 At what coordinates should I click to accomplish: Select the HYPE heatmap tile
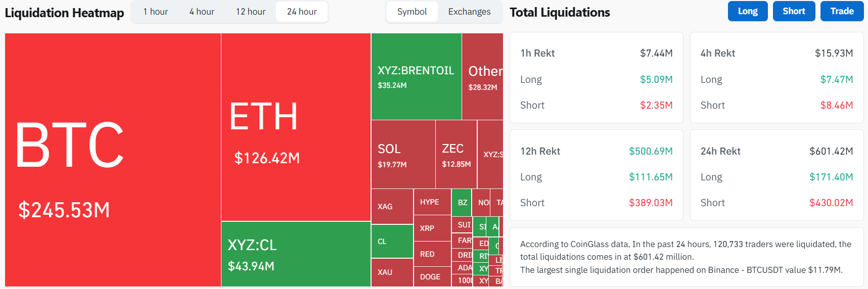[432, 202]
